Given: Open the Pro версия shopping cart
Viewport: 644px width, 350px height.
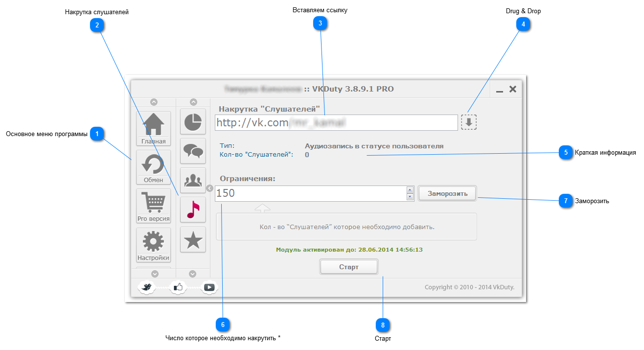Looking at the screenshot, I should (153, 206).
